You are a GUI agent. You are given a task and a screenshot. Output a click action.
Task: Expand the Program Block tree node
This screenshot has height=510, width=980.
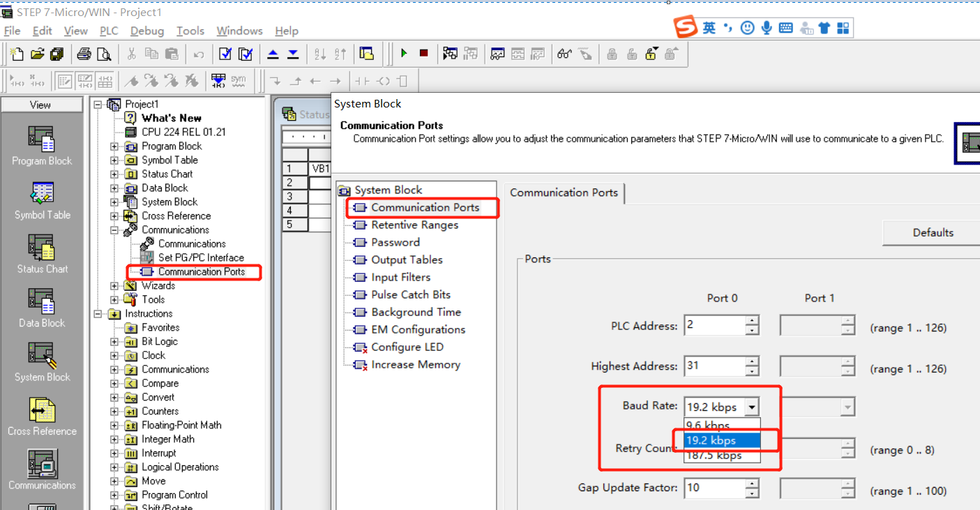pos(114,147)
